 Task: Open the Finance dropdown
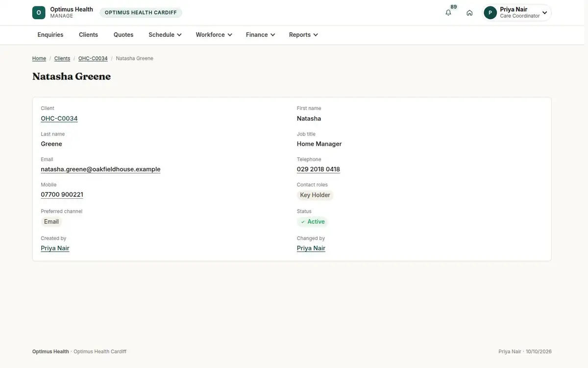[261, 35]
